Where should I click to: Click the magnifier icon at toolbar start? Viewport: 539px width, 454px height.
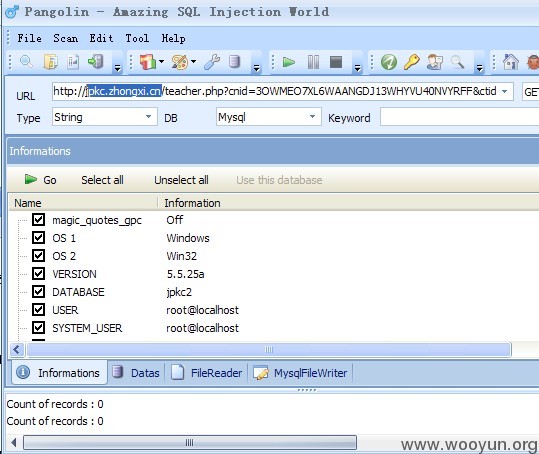click(x=26, y=62)
